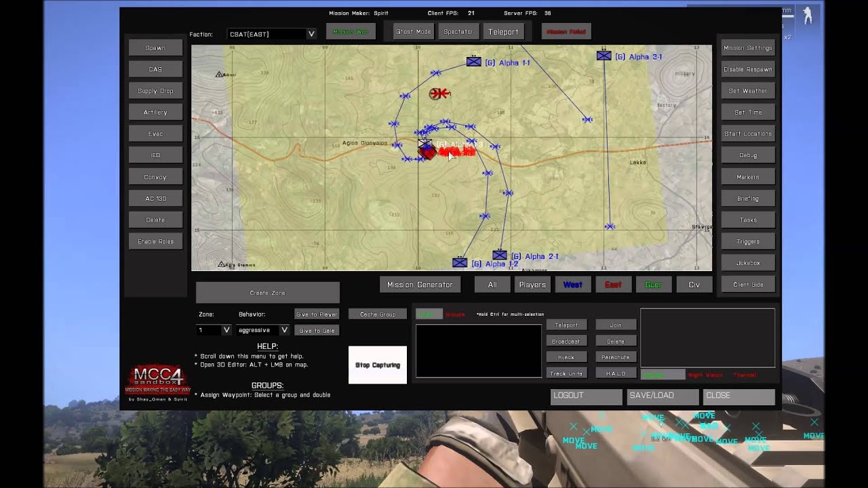The width and height of the screenshot is (868, 488).
Task: Select the Alpha 1-2 group marker on map
Action: click(460, 263)
